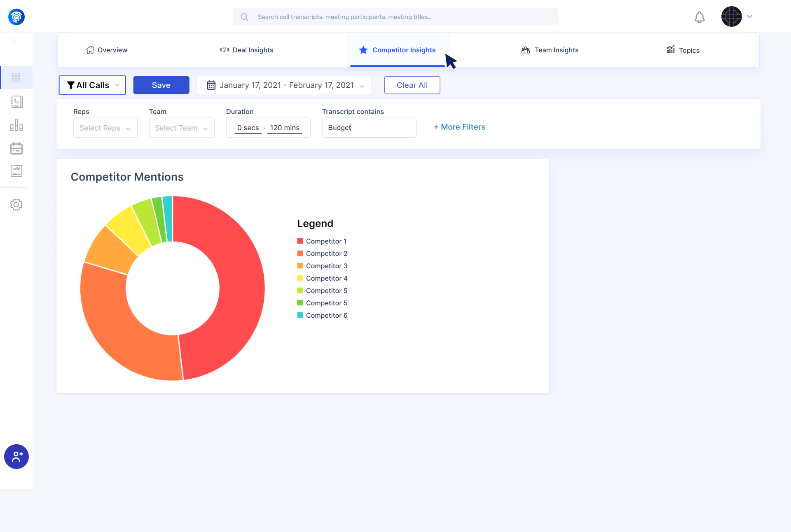Open the calendar sidebar icon

(x=16, y=148)
